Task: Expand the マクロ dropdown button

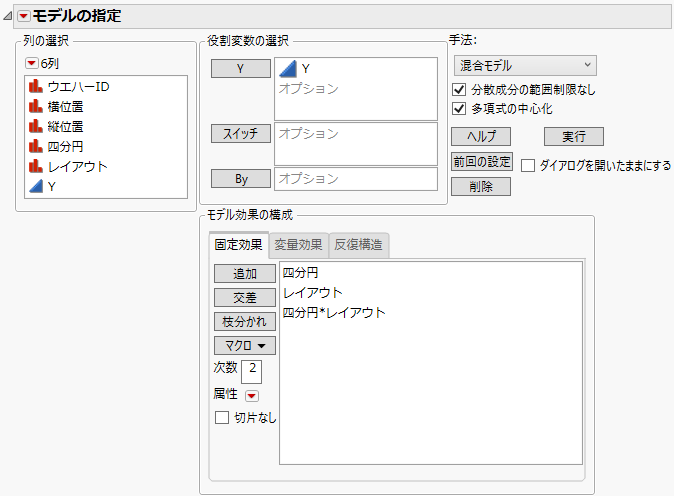Action: click(244, 346)
